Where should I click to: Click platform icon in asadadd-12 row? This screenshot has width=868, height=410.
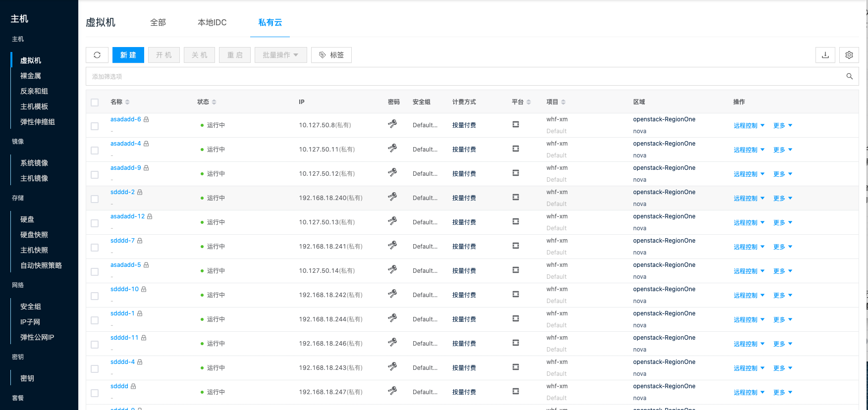[516, 221]
